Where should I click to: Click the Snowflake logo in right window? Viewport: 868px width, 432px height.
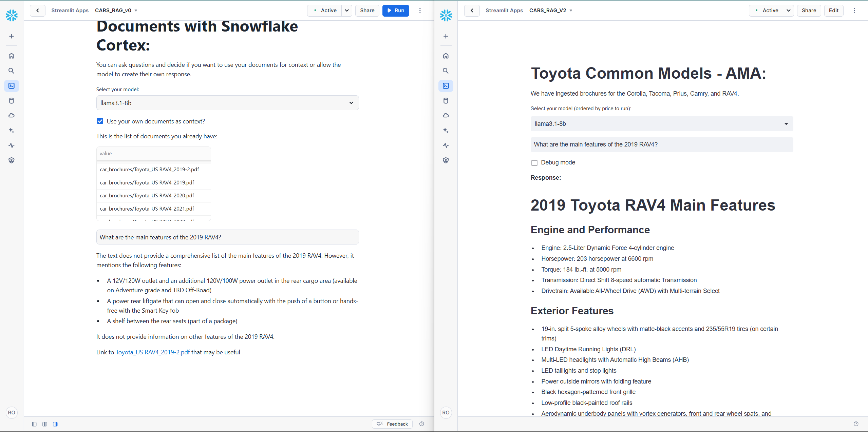(x=446, y=15)
